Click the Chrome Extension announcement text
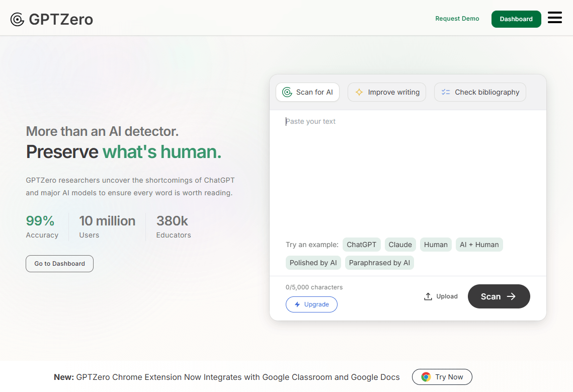The image size is (573, 392). tap(226, 377)
